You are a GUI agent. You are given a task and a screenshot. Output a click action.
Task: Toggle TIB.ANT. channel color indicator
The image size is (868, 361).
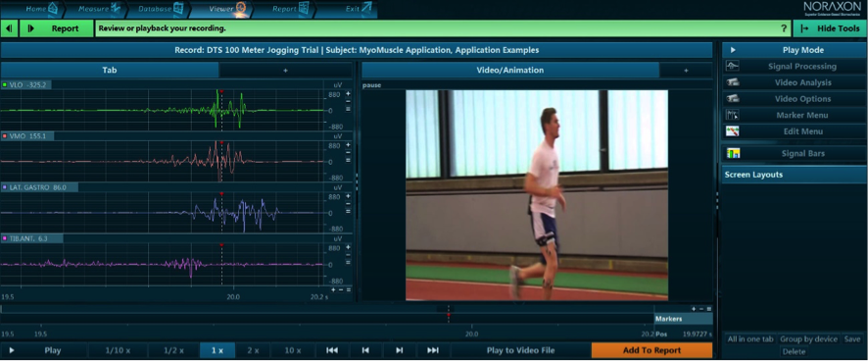[x=5, y=238]
